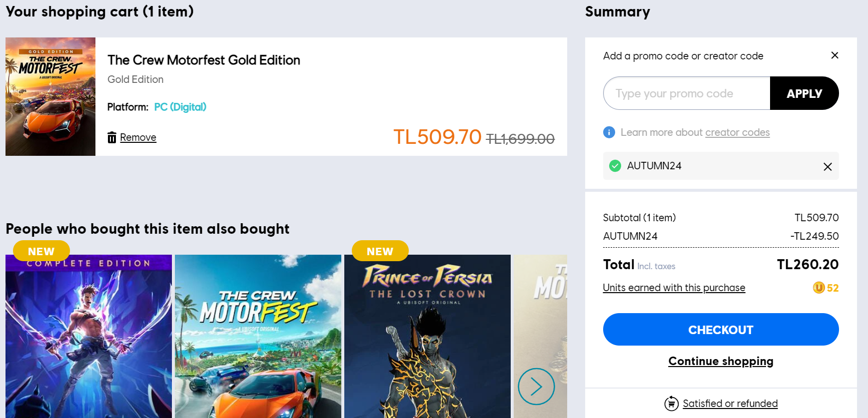
Task: Open The Crew Motorfest Gold Edition cover
Action: [x=50, y=96]
